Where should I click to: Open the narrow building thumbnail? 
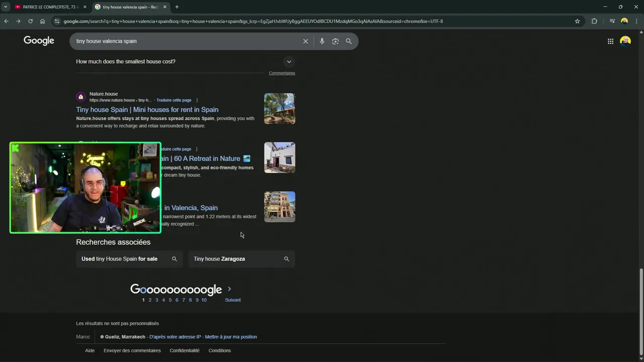tap(280, 207)
